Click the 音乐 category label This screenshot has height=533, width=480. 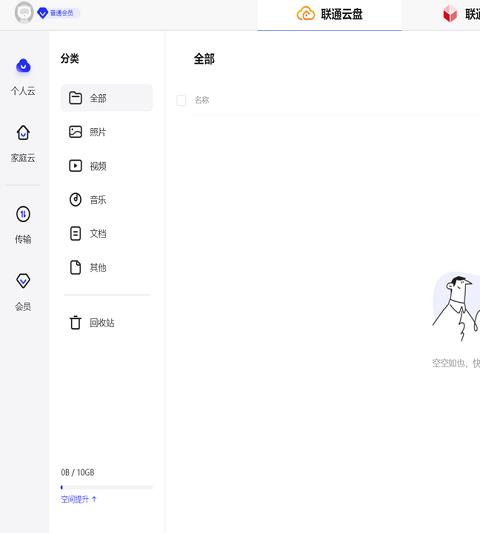(98, 200)
